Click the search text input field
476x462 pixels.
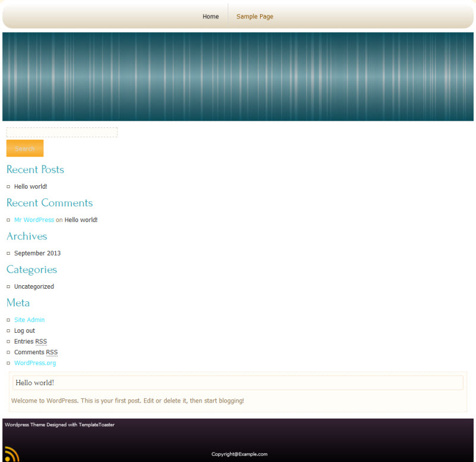tap(62, 132)
